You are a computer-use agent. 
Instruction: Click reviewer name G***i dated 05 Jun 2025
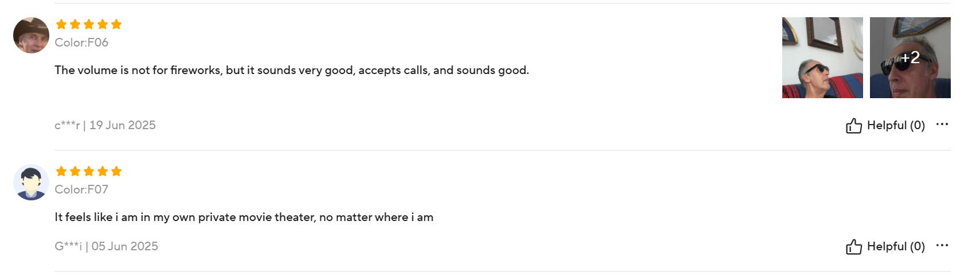pyautogui.click(x=68, y=246)
